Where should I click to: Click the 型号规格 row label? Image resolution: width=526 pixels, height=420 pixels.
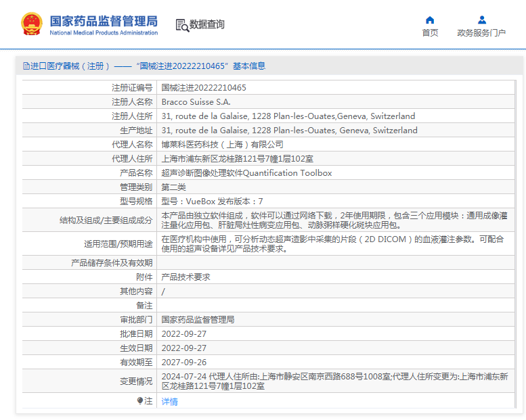click(136, 202)
